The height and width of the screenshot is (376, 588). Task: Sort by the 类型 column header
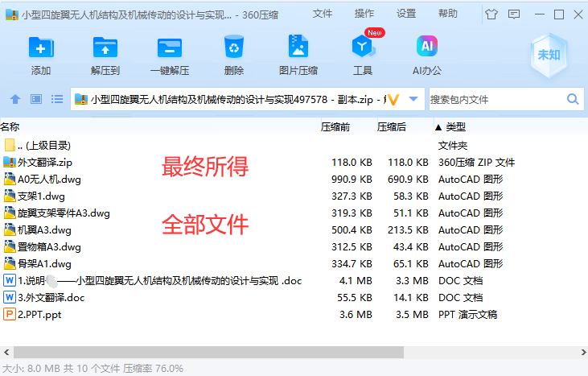(x=455, y=127)
